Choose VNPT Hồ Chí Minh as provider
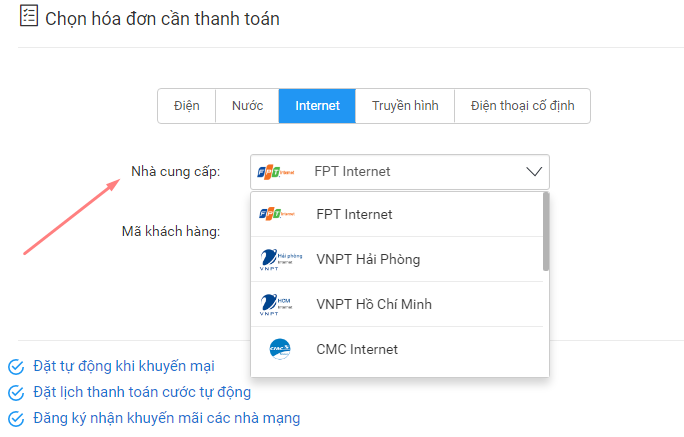Viewport: 684px width, 437px height. coord(397,304)
